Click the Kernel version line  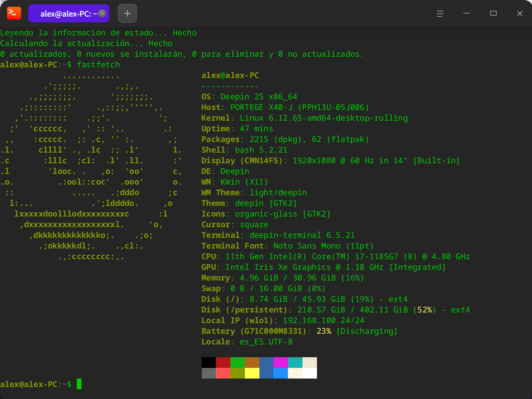click(x=304, y=118)
